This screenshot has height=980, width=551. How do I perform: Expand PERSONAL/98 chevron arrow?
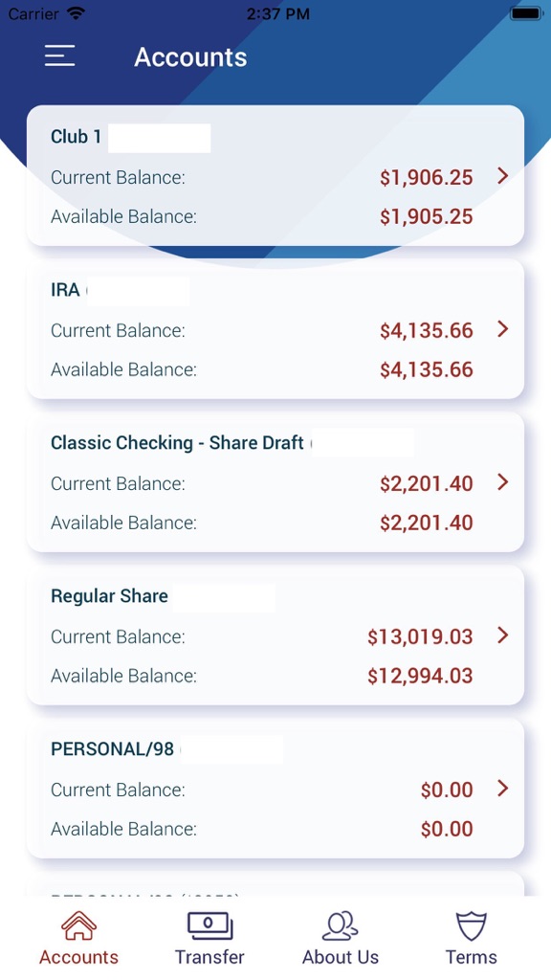coord(503,789)
